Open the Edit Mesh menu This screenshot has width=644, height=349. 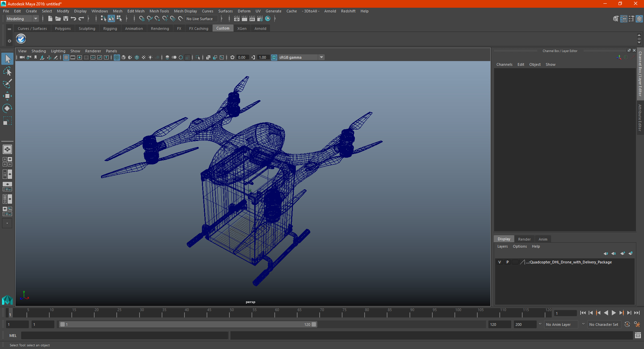(x=136, y=11)
